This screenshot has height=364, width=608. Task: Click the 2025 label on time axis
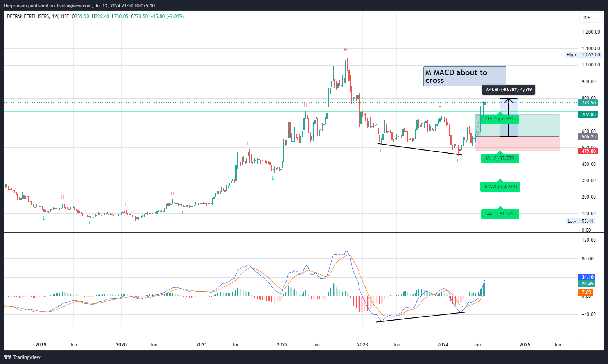click(x=525, y=345)
